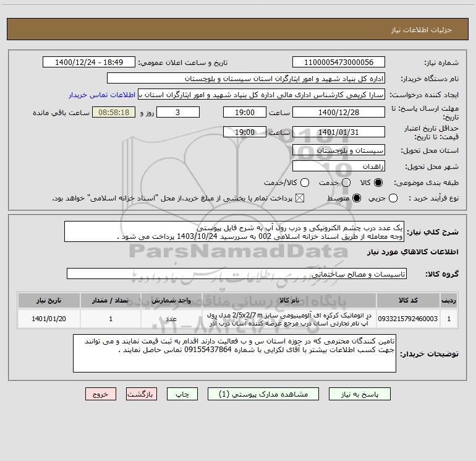Open مشاهده مدارک پیوستی (1) button
476x461 pixels.
(263, 394)
